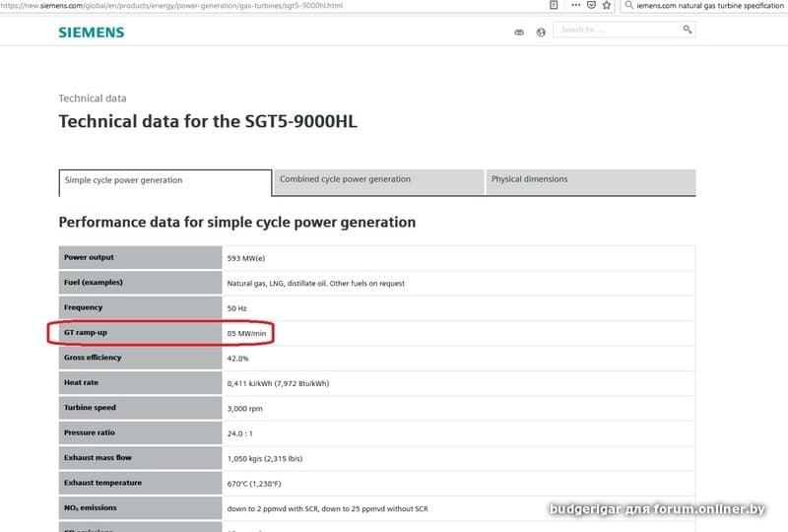Screen dimensions: 788x532
Task: Select Simple cycle power generation tab
Action: 164,182
